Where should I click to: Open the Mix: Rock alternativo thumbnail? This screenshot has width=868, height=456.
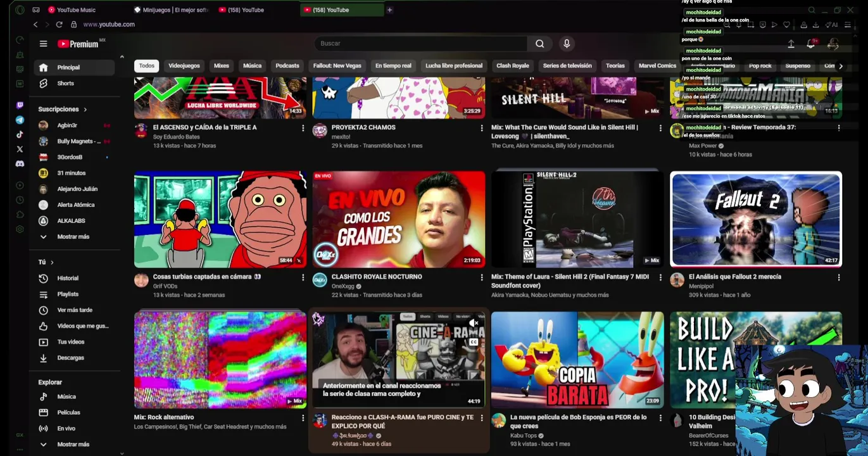click(x=220, y=360)
